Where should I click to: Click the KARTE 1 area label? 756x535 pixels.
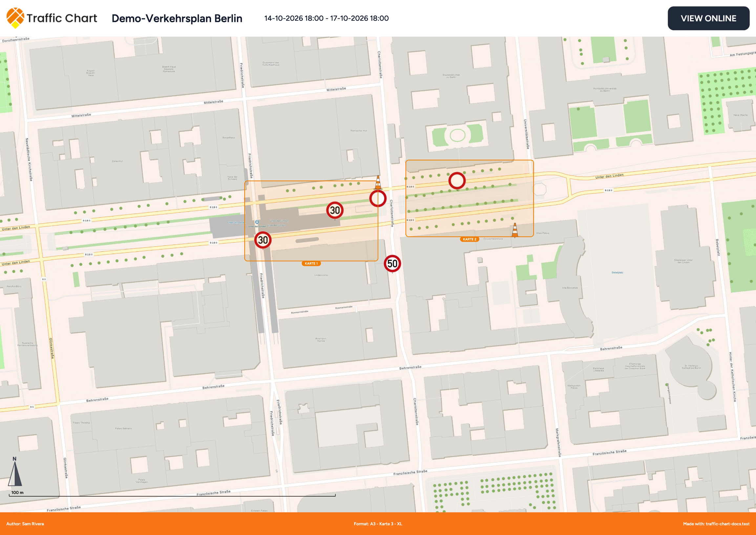tap(311, 264)
